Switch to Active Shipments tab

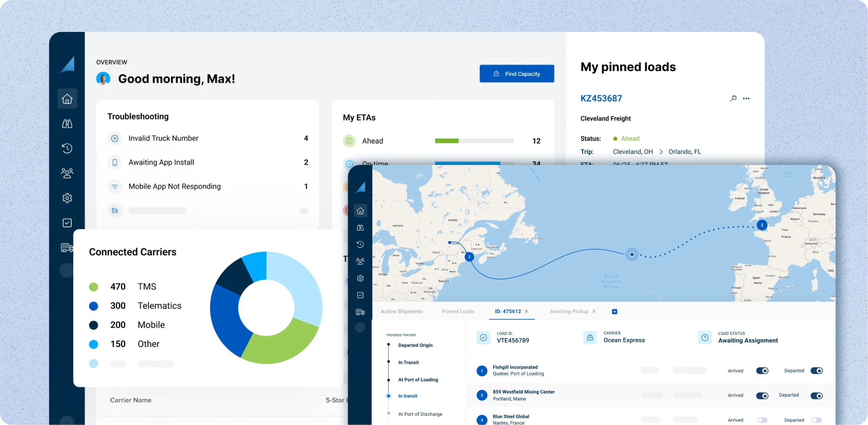coord(401,311)
